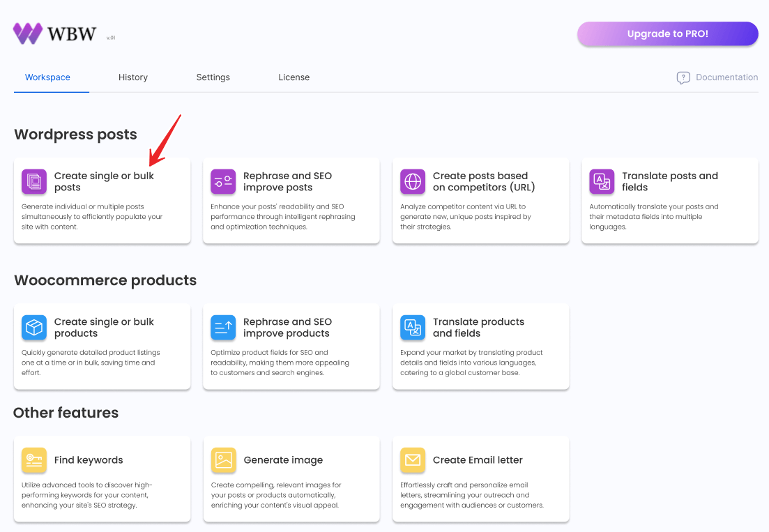This screenshot has width=769, height=532.
Task: Click the yellow envelope icon for Email letter
Action: 413,460
